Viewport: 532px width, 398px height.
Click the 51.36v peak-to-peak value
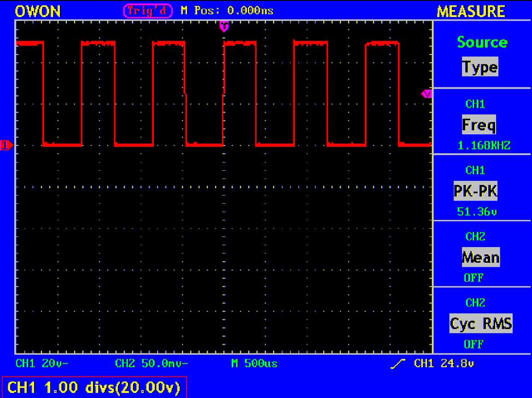(477, 212)
